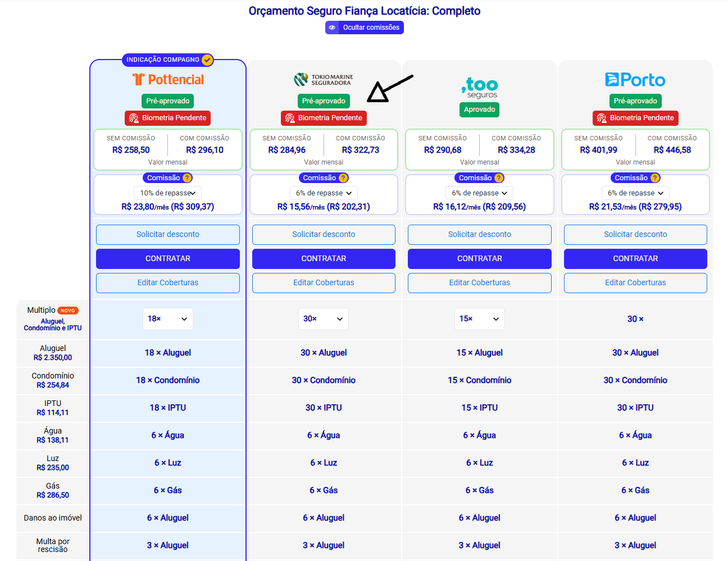Viewport: 728px width, 561px height.
Task: Click Solicitar desconto for Tokio Marine
Action: click(324, 235)
